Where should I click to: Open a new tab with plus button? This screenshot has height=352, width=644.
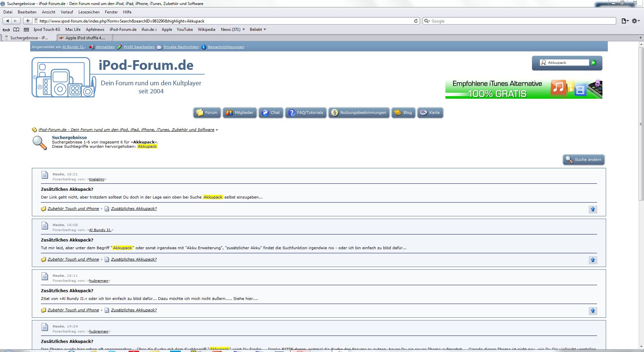click(640, 38)
